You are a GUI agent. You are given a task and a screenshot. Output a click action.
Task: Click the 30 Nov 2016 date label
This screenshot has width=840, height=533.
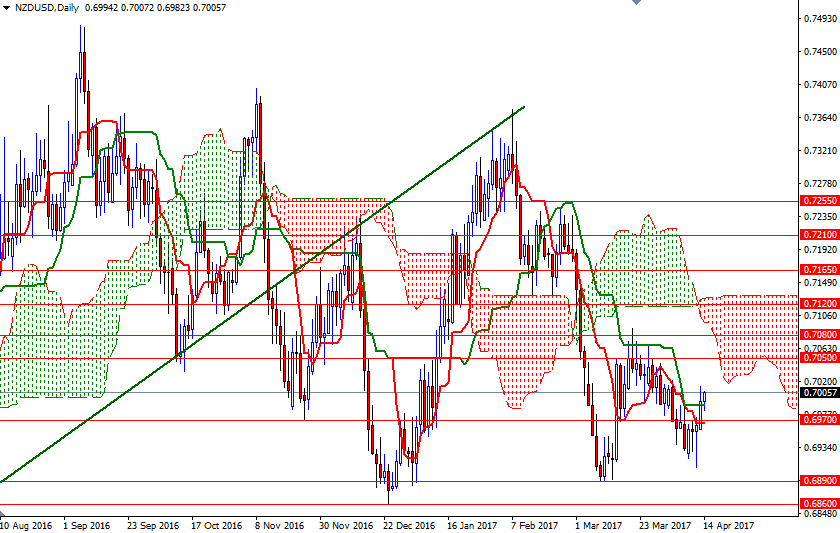(346, 526)
